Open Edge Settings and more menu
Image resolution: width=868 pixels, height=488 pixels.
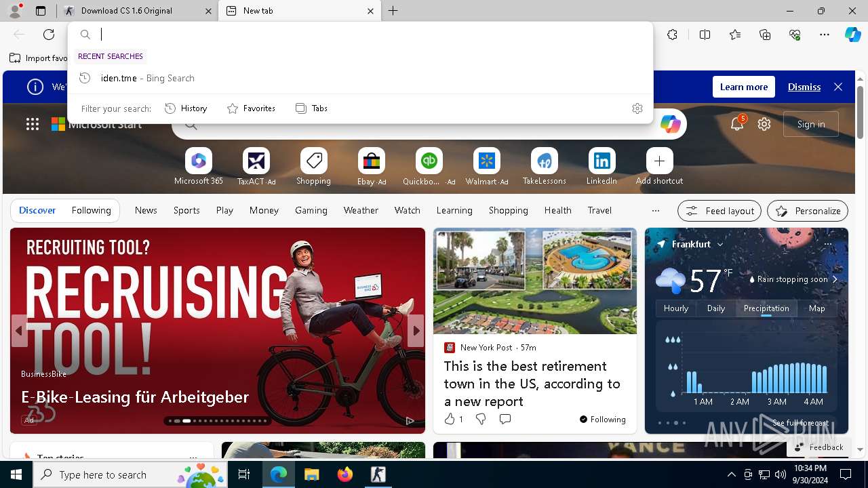coord(825,35)
